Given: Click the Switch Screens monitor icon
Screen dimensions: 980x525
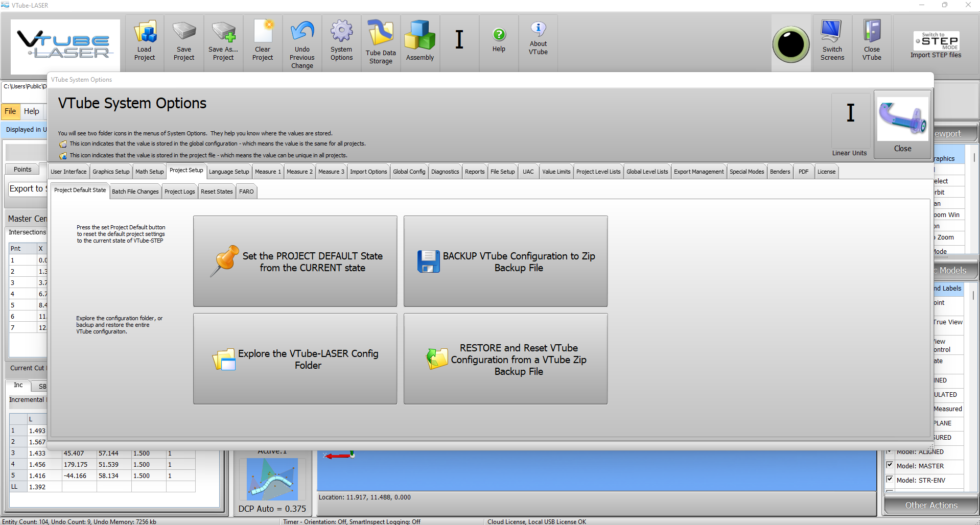Looking at the screenshot, I should (x=832, y=32).
